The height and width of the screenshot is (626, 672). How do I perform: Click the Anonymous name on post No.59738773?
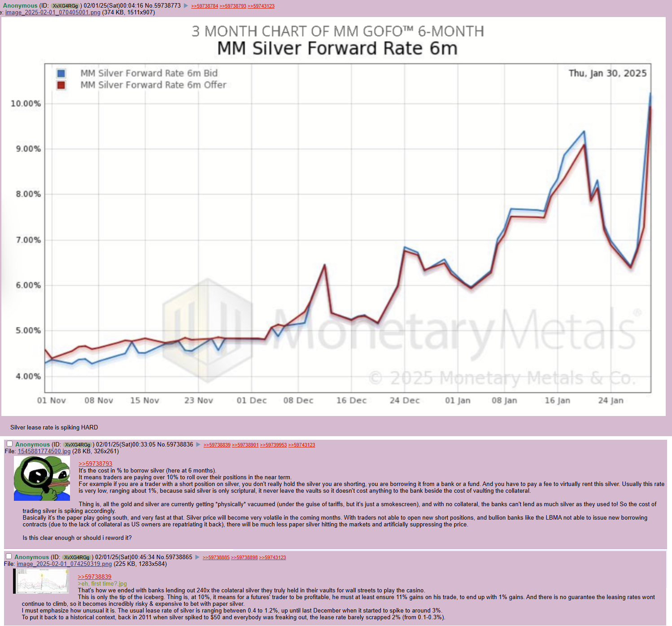point(20,6)
